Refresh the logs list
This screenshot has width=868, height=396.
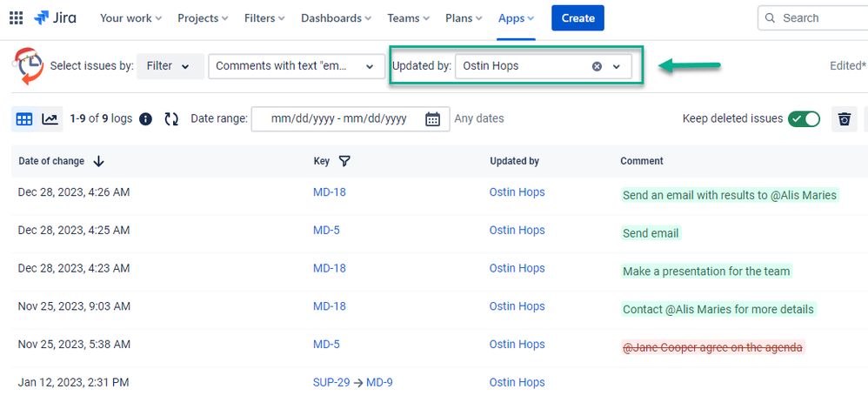[x=171, y=118]
